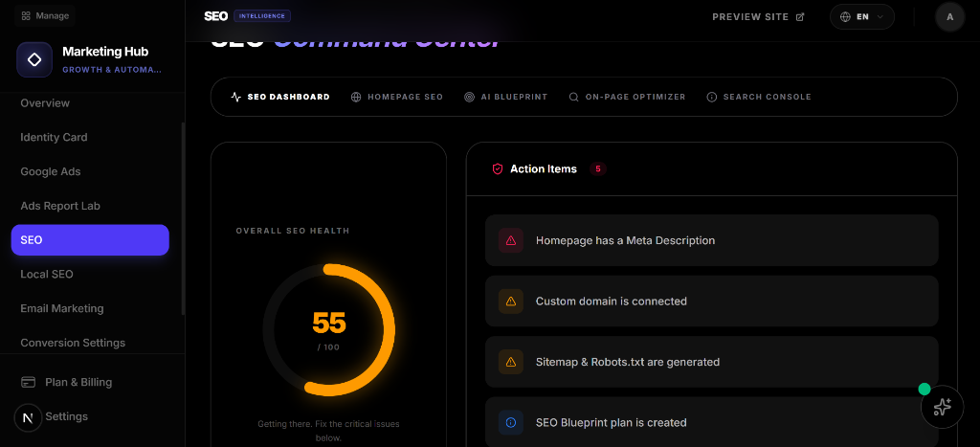This screenshot has width=980, height=447.
Task: Click the INTELLIGENCE badge next to SEO
Action: tap(262, 16)
